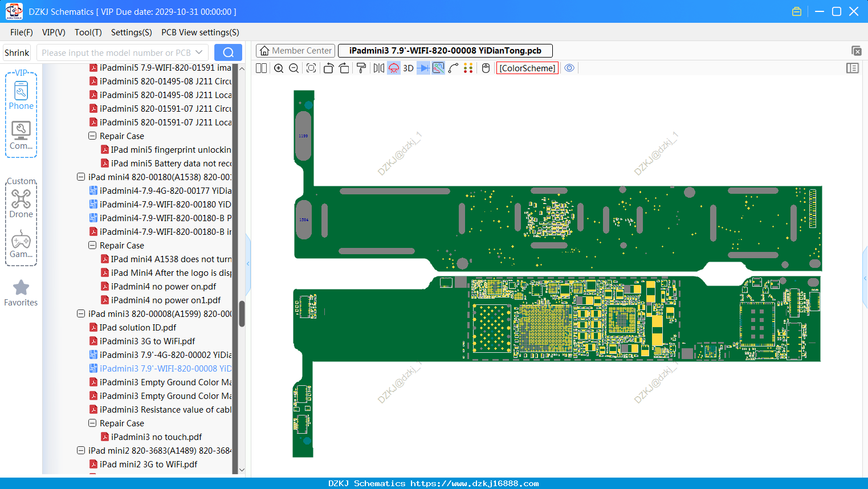
Task: Select the Drone category icon
Action: [21, 203]
